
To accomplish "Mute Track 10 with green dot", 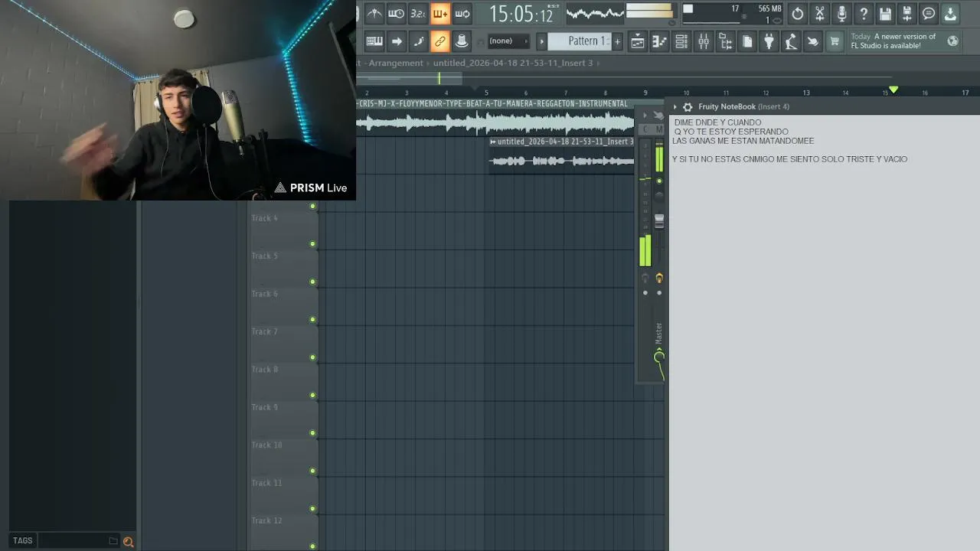I will pos(312,471).
